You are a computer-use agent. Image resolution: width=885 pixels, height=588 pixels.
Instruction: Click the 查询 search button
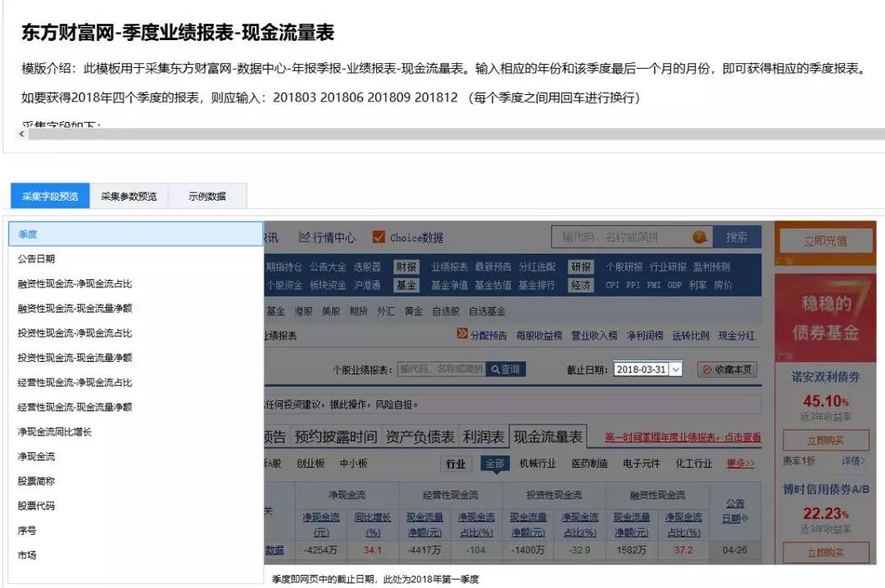pyautogui.click(x=506, y=369)
